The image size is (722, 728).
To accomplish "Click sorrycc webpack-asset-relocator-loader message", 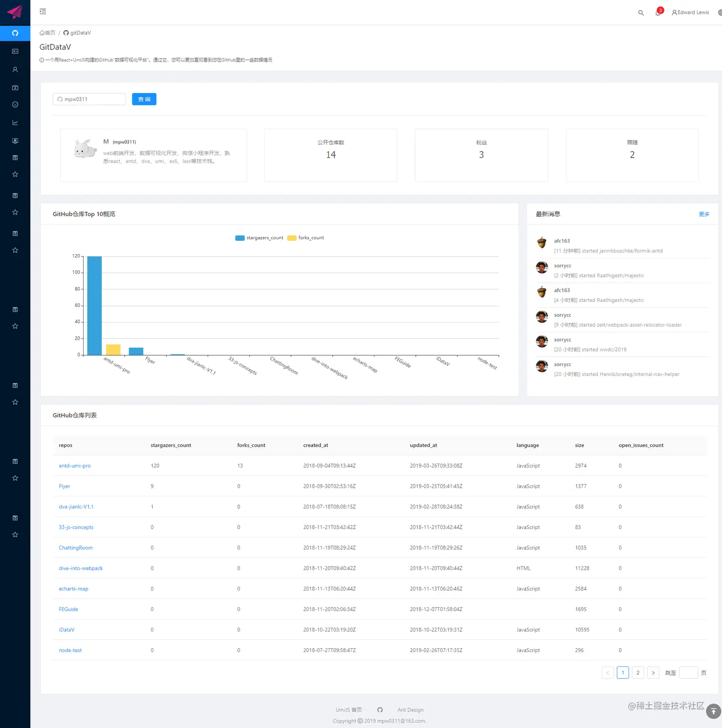I will (622, 320).
